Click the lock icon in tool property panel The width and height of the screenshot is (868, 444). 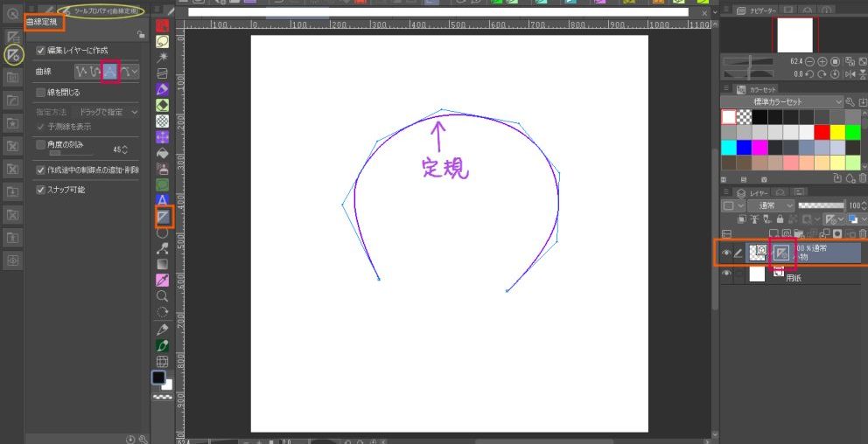pos(141,35)
